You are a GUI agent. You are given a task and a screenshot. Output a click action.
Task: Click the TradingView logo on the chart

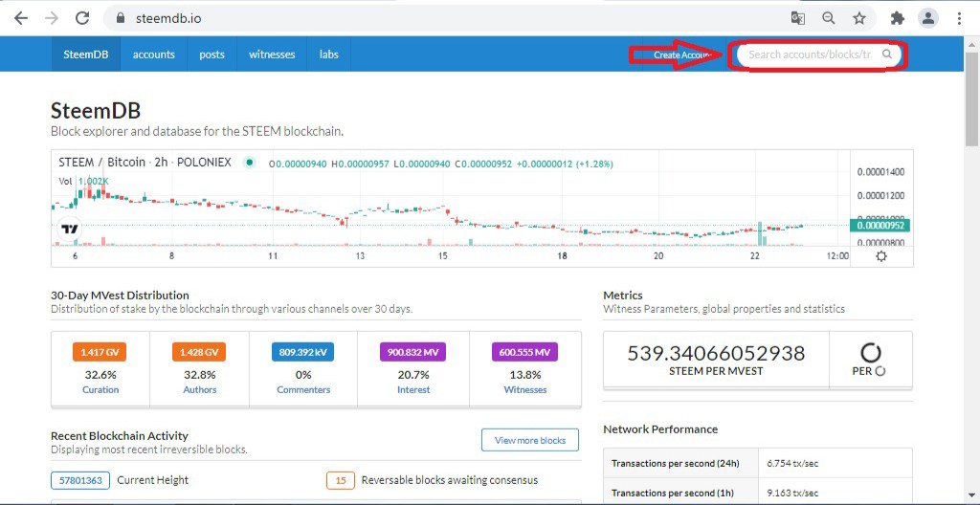point(69,229)
